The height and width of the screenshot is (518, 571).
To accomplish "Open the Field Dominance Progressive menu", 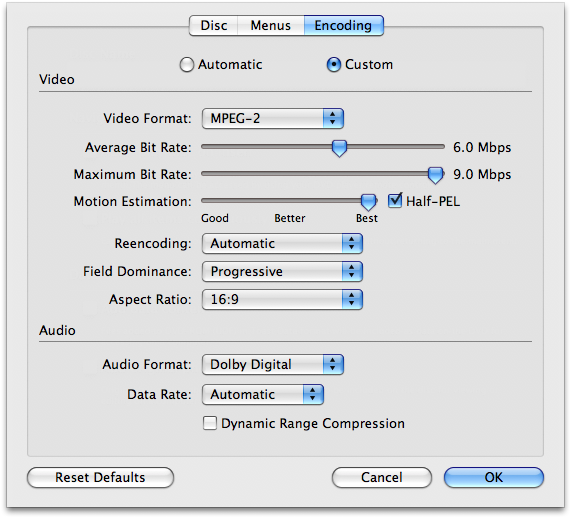I will click(x=282, y=272).
